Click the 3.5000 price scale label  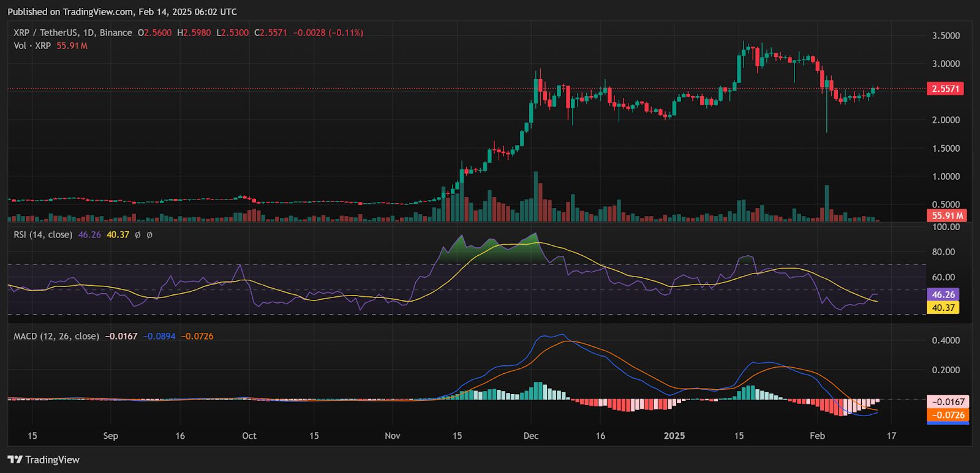click(x=946, y=35)
